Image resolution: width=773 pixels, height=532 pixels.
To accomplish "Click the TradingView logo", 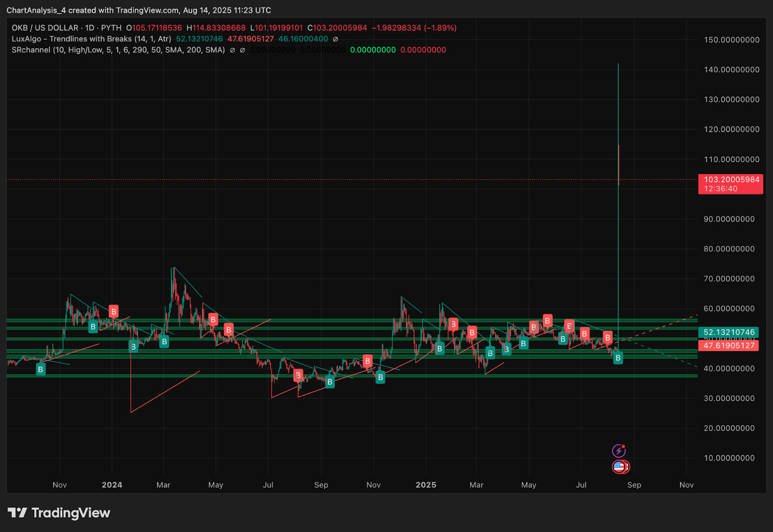I will [x=59, y=513].
